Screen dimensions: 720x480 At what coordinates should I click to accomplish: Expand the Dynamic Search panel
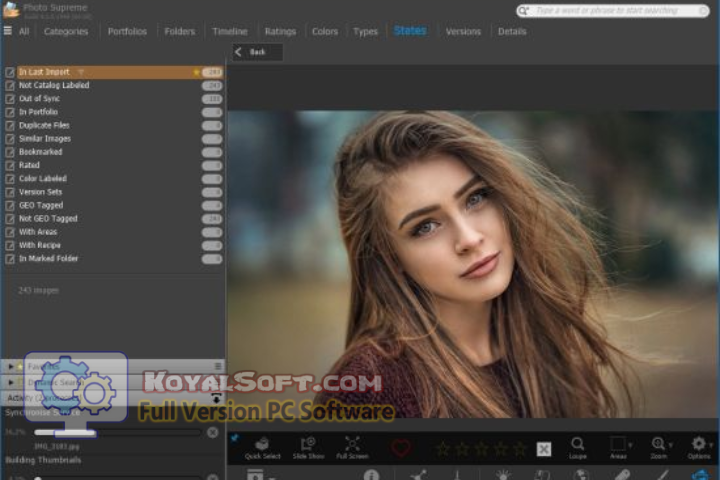coord(11,382)
